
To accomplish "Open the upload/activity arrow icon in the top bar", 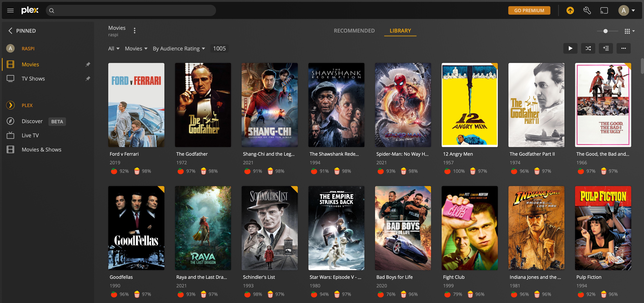I will click(570, 10).
